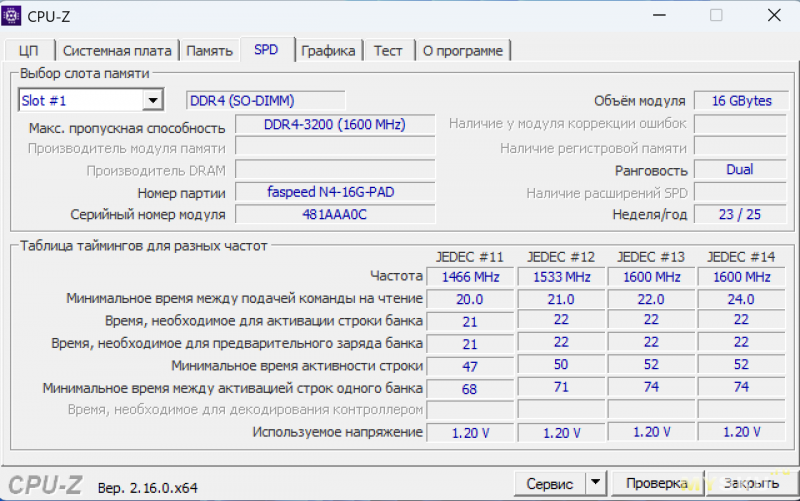Click the 16 GBytes module size field

pos(741,101)
